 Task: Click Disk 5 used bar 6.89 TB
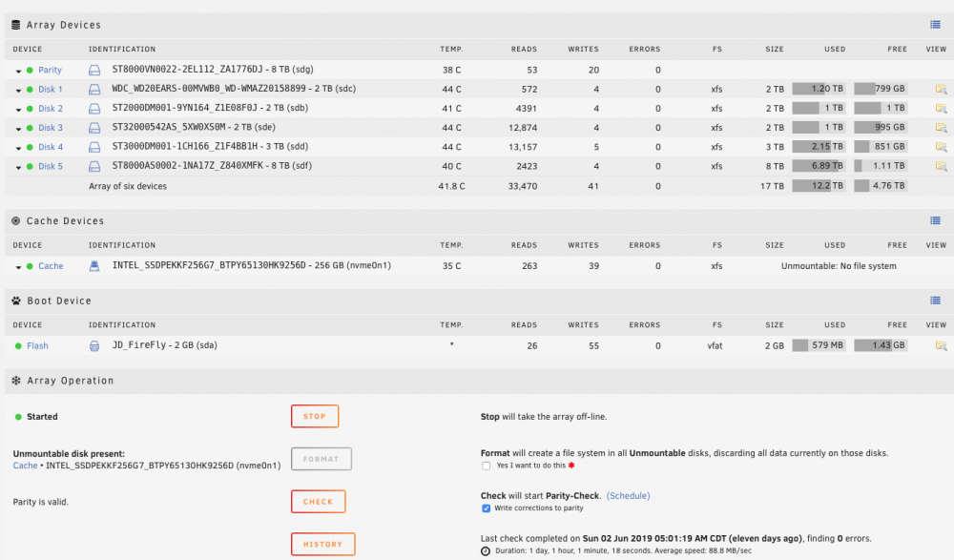coord(819,166)
